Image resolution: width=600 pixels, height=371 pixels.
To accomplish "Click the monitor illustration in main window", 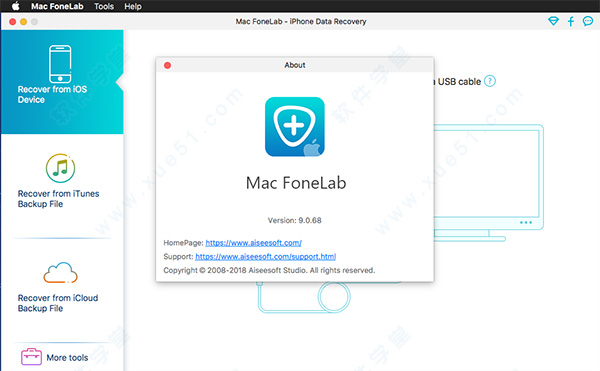I will pos(489,183).
